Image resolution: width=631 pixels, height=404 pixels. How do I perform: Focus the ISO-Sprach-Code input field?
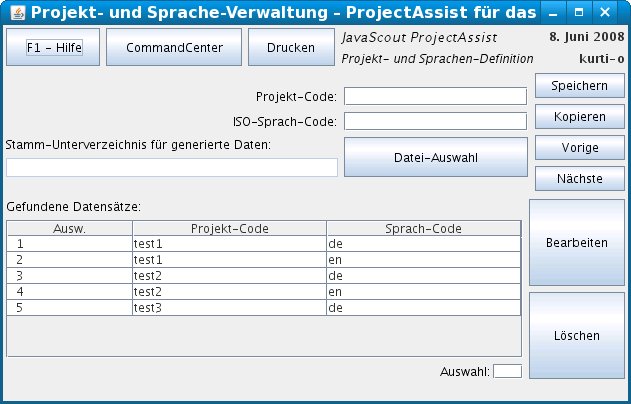click(x=435, y=121)
